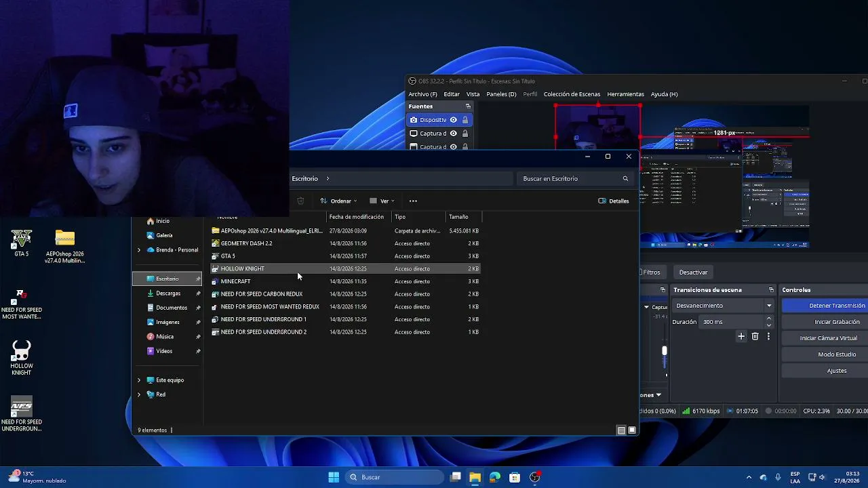This screenshot has height=488, width=868.
Task: Open the Windows Start menu
Action: point(334,477)
